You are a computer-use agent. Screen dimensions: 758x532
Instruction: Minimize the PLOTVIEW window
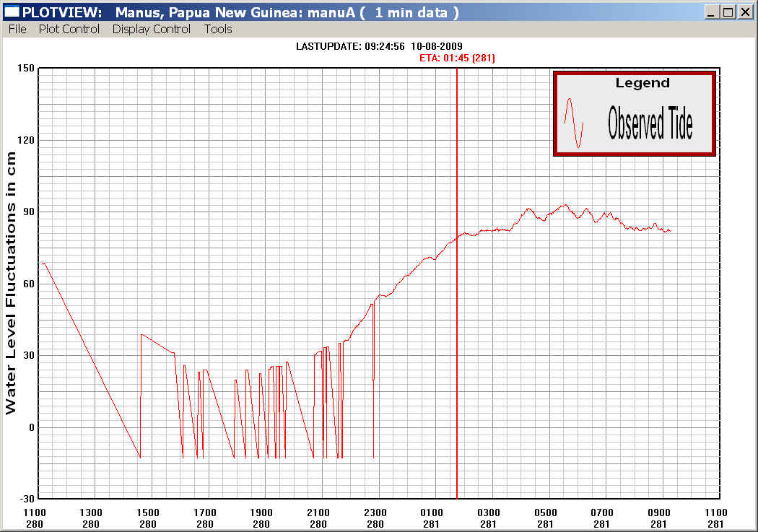point(710,12)
